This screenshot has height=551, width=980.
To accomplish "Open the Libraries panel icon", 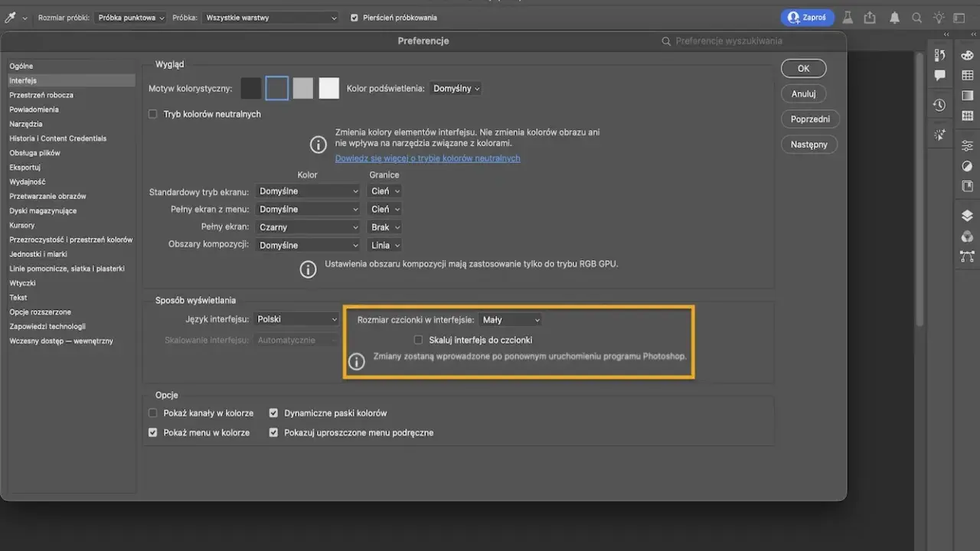I will (x=968, y=186).
